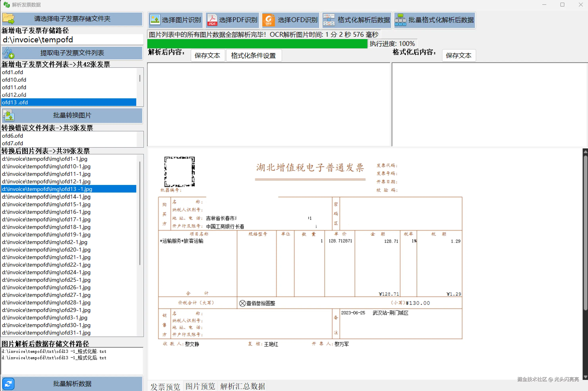This screenshot has height=391, width=588.
Task: Click the folder icon for invoice storage folder
Action: [9, 19]
